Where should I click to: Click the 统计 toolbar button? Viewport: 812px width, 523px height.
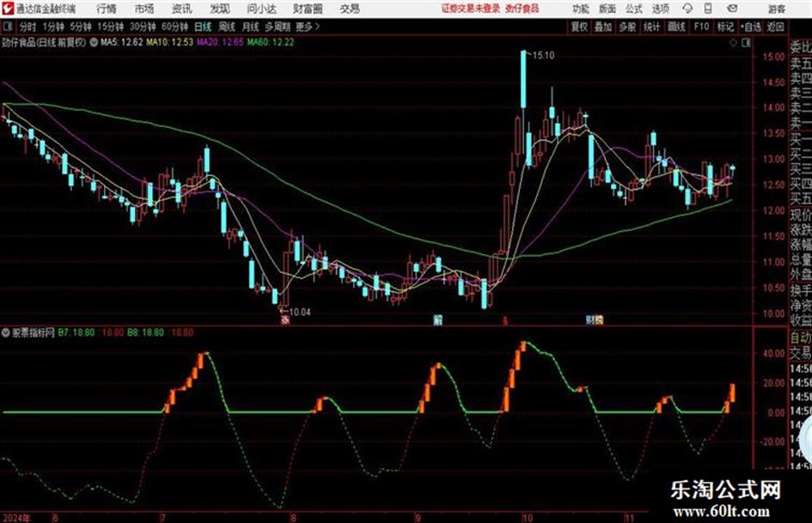coord(651,27)
